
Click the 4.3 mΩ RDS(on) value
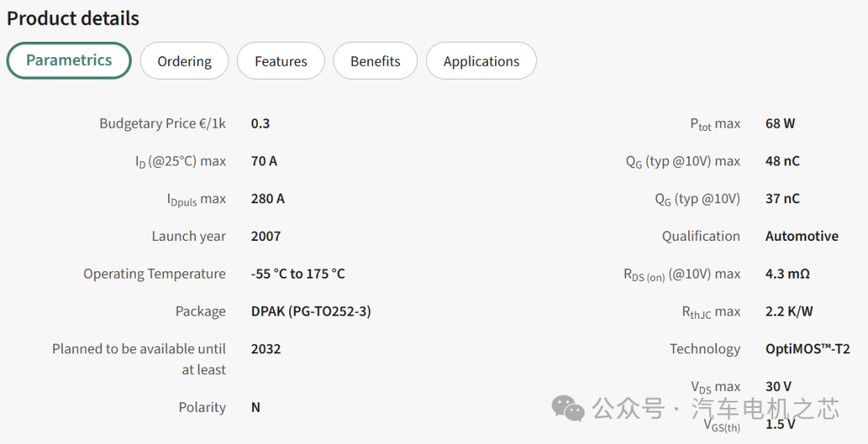coord(787,274)
